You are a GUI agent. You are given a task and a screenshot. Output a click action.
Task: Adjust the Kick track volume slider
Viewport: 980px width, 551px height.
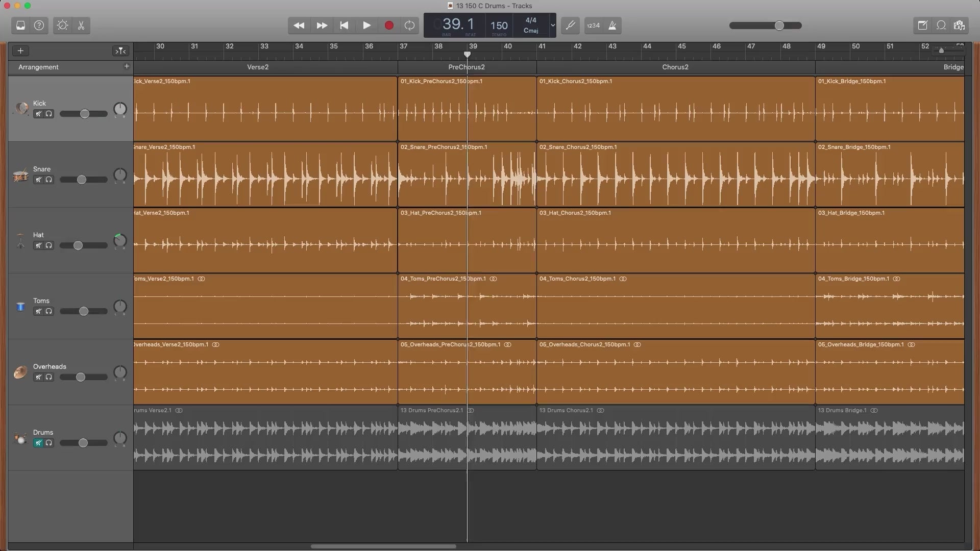pos(84,114)
